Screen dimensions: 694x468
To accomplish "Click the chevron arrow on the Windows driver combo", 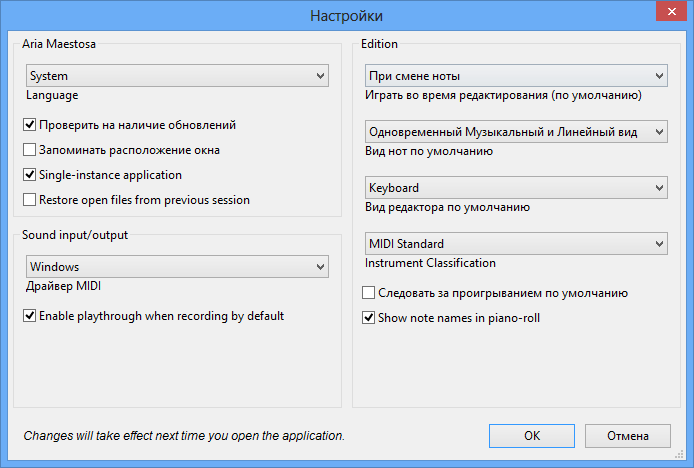I will (x=320, y=267).
